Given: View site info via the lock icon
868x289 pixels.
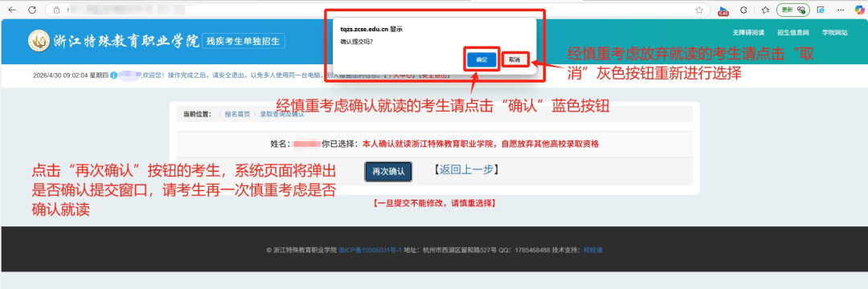Looking at the screenshot, I should pyautogui.click(x=56, y=10).
